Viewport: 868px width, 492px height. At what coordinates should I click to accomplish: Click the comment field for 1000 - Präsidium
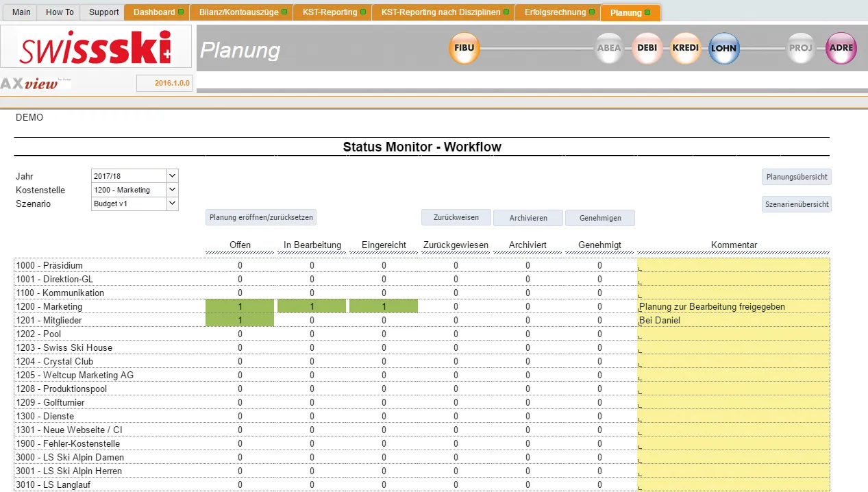pos(734,265)
